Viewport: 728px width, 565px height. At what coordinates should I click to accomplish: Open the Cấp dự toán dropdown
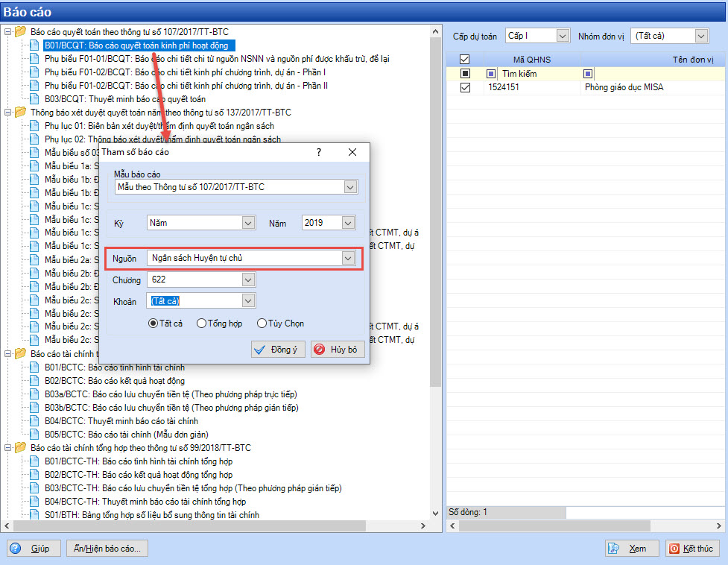(x=561, y=36)
